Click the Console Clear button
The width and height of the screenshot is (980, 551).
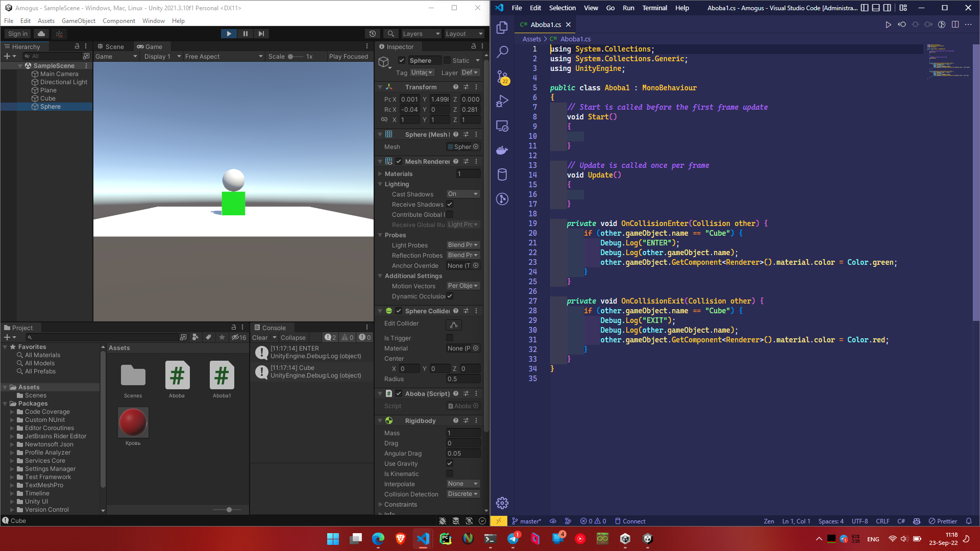pos(260,338)
